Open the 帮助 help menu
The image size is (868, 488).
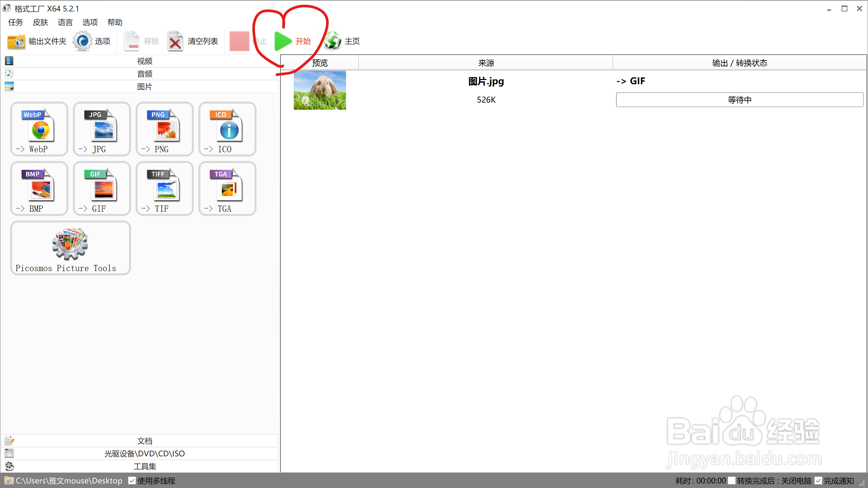pos(115,22)
